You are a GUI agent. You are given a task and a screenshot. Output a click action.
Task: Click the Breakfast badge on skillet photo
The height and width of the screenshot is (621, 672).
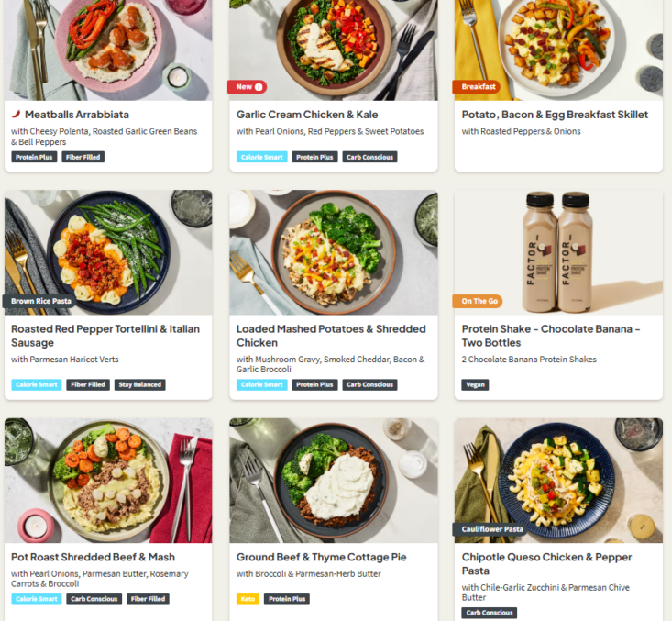(478, 86)
